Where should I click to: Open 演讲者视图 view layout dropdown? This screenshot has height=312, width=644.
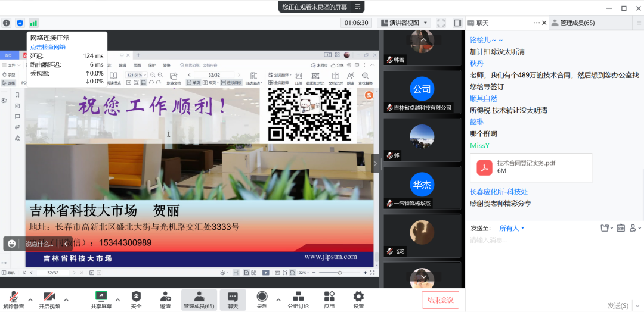[x=404, y=23]
